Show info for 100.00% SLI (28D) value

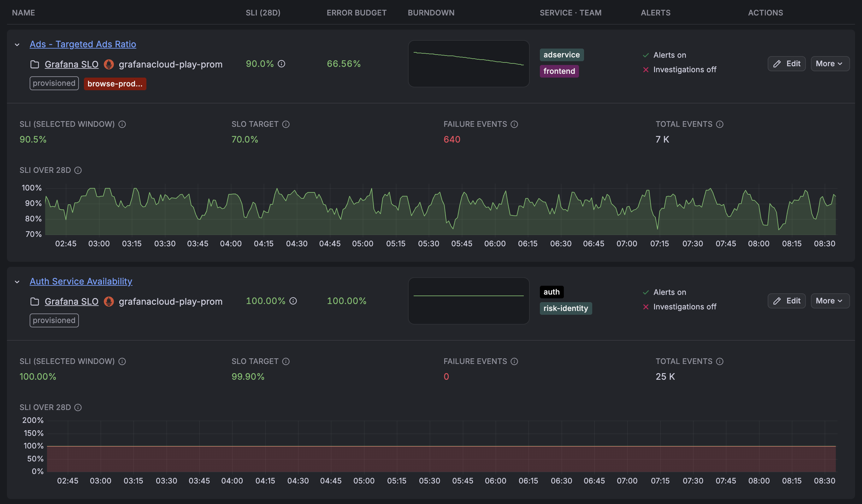click(293, 301)
